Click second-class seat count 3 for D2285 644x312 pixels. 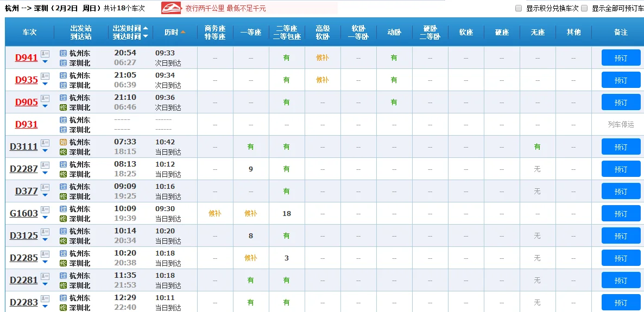coord(287,258)
